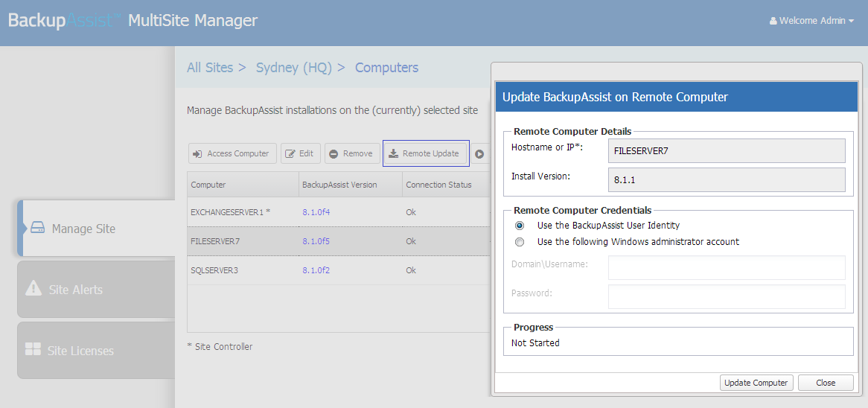The width and height of the screenshot is (868, 408).
Task: Click the Update BackupAssist on Remote Computer title
Action: click(x=615, y=97)
